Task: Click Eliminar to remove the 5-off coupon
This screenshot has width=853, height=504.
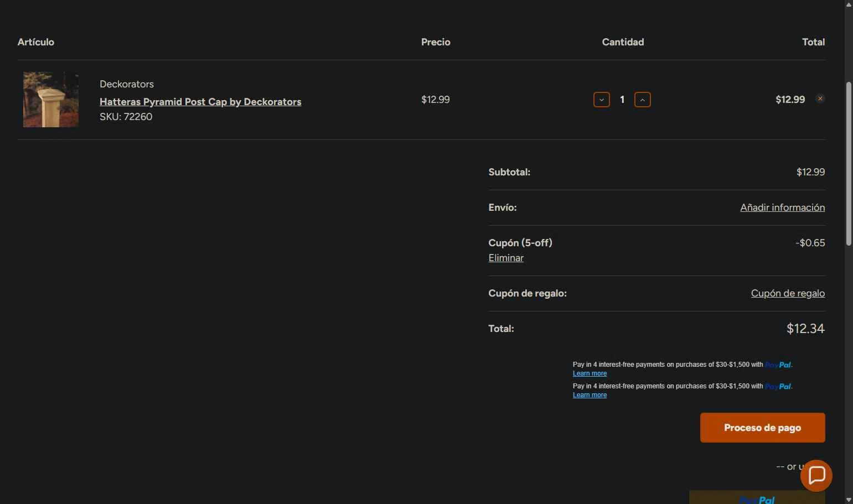Action: (506, 258)
